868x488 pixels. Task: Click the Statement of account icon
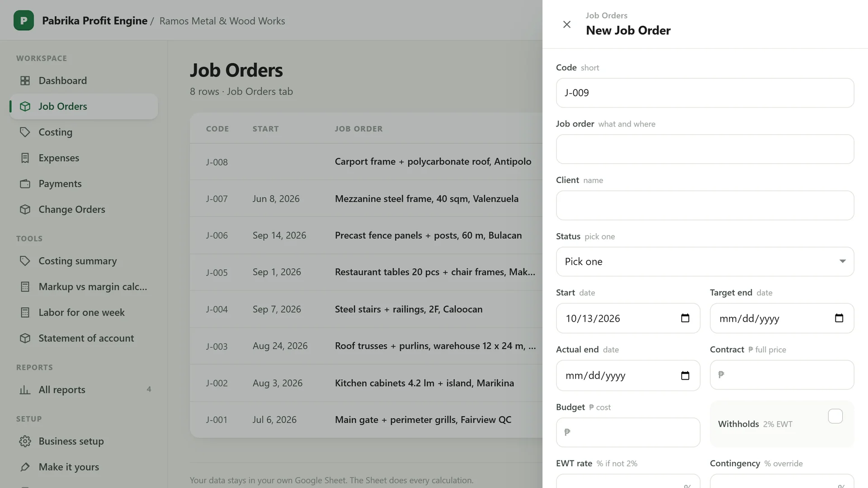pyautogui.click(x=25, y=338)
